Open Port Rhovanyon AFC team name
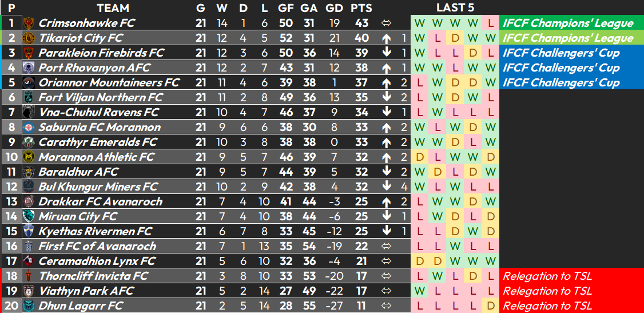This screenshot has height=313, width=644. pos(94,68)
